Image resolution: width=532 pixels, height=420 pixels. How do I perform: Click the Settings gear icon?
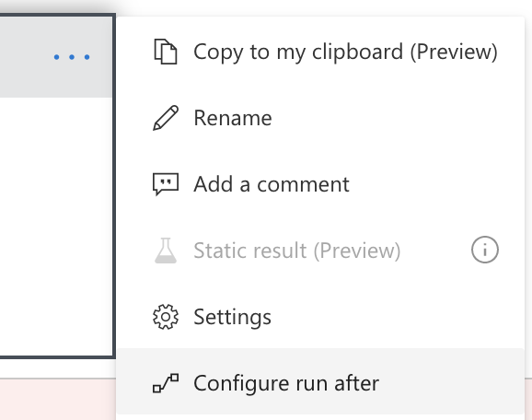click(166, 317)
